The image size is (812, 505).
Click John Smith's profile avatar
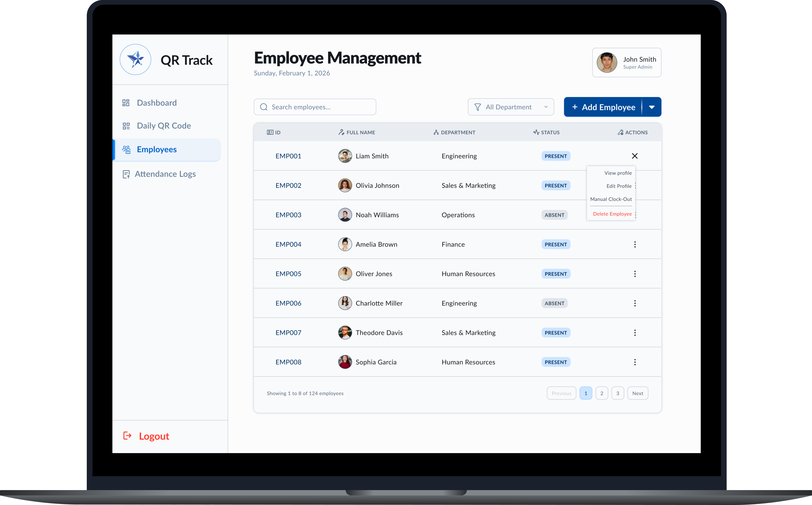pos(607,62)
